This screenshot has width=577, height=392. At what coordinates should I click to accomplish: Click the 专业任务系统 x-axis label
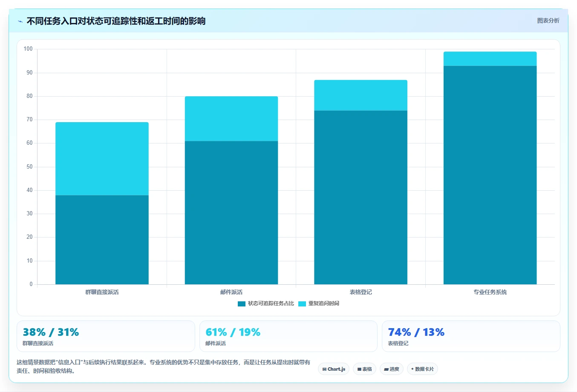click(490, 292)
